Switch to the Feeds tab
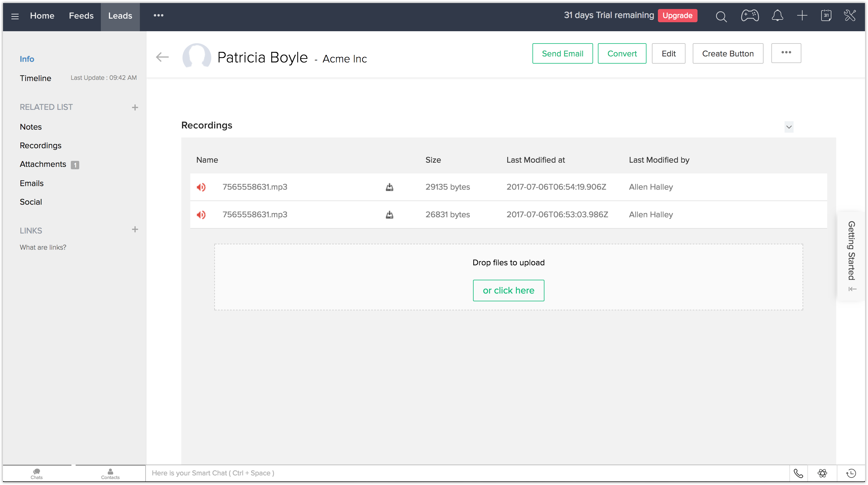The image size is (868, 485). (x=81, y=16)
